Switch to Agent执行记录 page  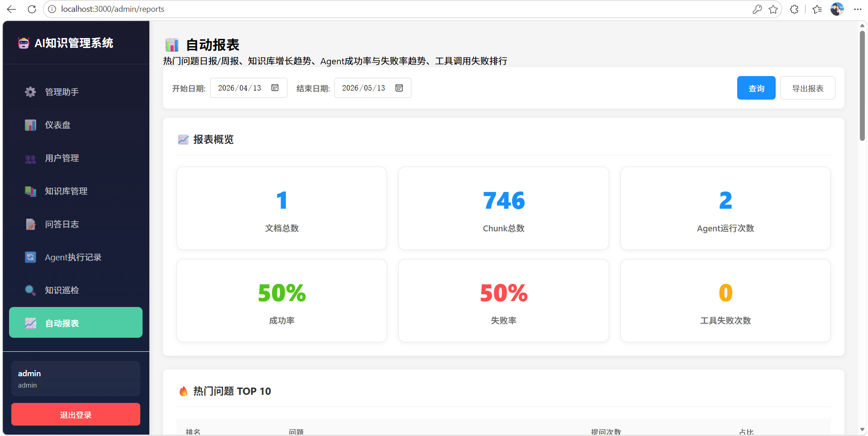76,257
